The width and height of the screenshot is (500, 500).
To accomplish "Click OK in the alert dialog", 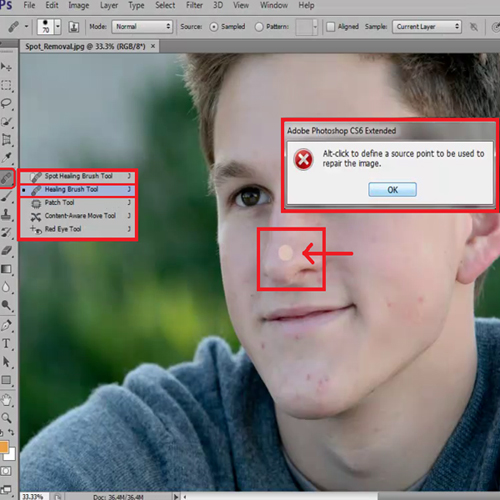I will click(392, 190).
